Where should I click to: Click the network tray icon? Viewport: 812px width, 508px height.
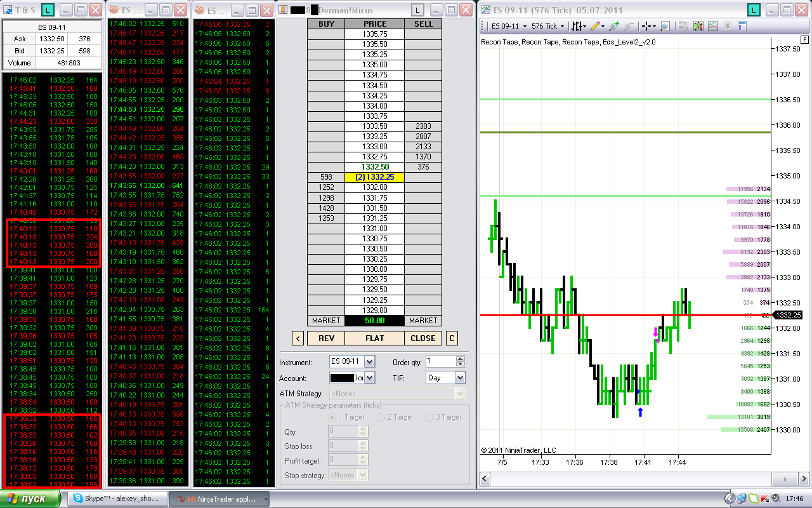point(741,498)
